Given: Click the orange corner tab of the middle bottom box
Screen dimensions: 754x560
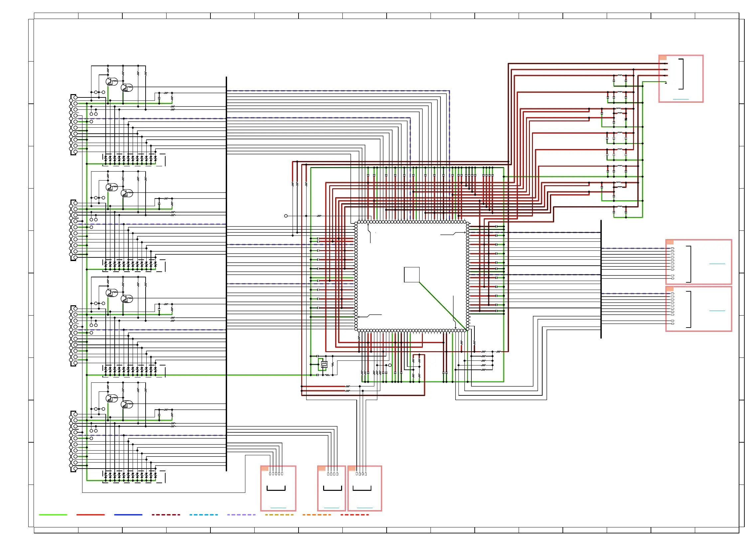Looking at the screenshot, I should click(x=321, y=469).
